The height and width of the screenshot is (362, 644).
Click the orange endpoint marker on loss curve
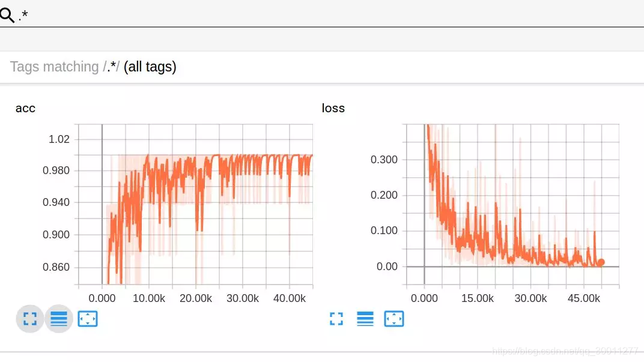click(601, 262)
